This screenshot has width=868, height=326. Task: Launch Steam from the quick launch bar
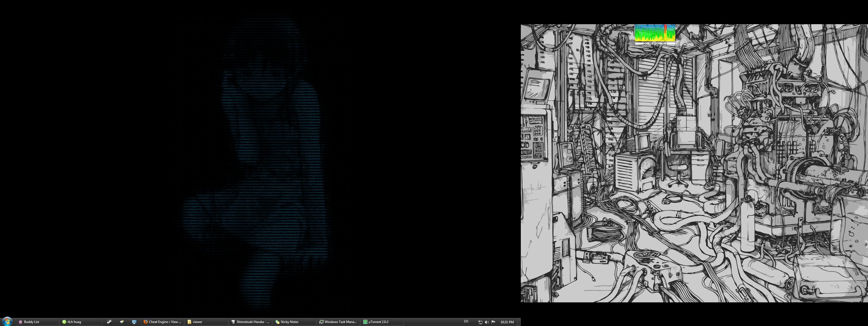click(x=109, y=322)
